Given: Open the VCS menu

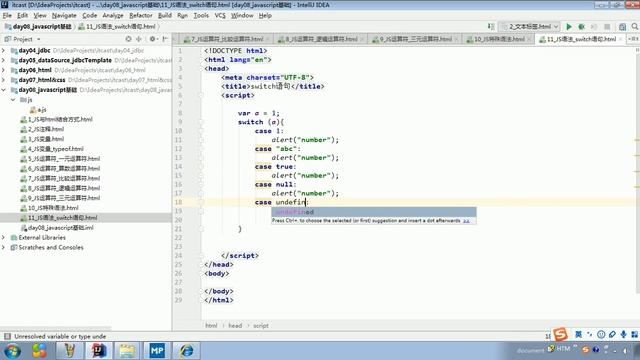Looking at the screenshot, I should pos(220,16).
